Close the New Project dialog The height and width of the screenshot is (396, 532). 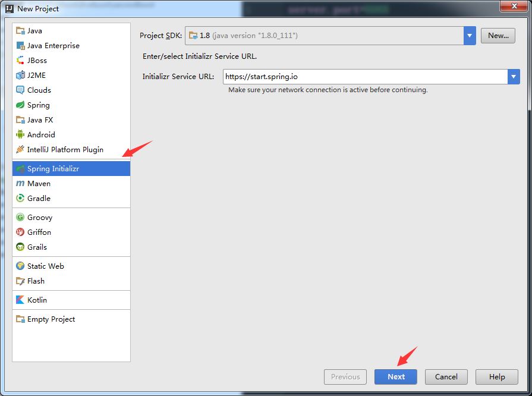point(514,6)
